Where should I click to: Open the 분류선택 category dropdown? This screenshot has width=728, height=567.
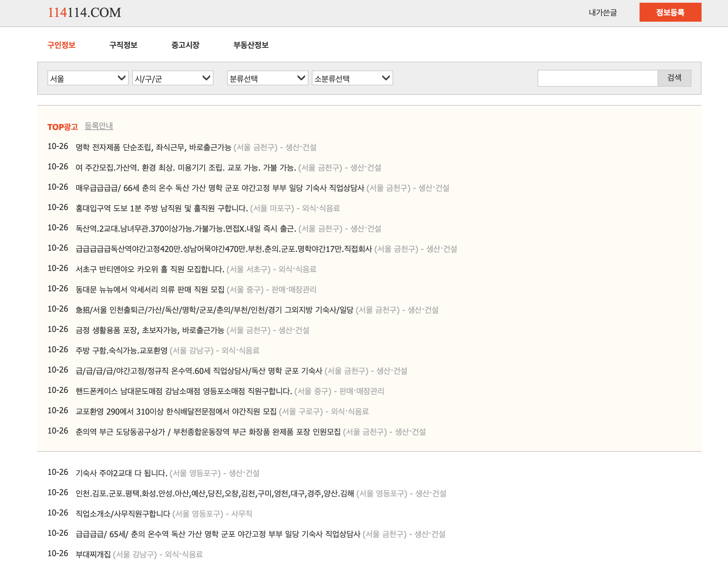coord(267,78)
